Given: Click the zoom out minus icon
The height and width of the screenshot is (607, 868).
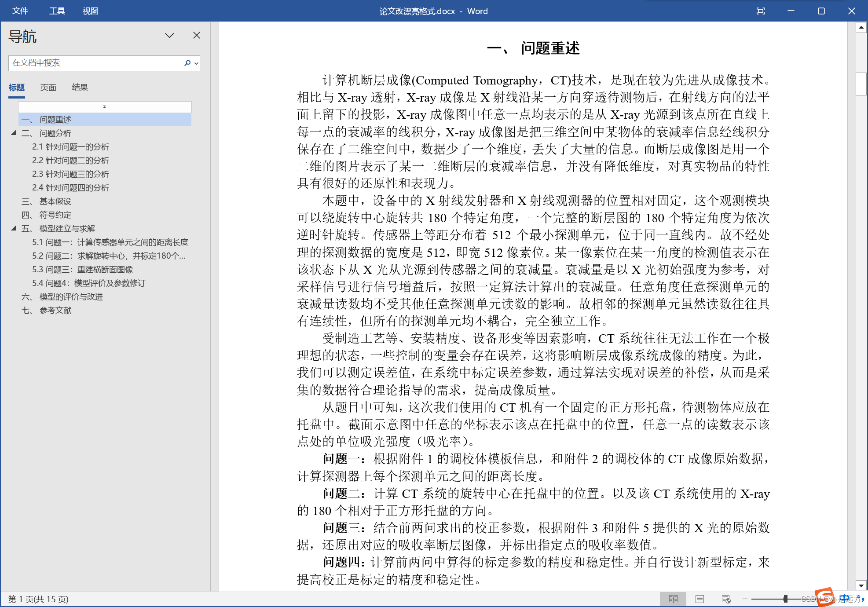Looking at the screenshot, I should [x=745, y=599].
